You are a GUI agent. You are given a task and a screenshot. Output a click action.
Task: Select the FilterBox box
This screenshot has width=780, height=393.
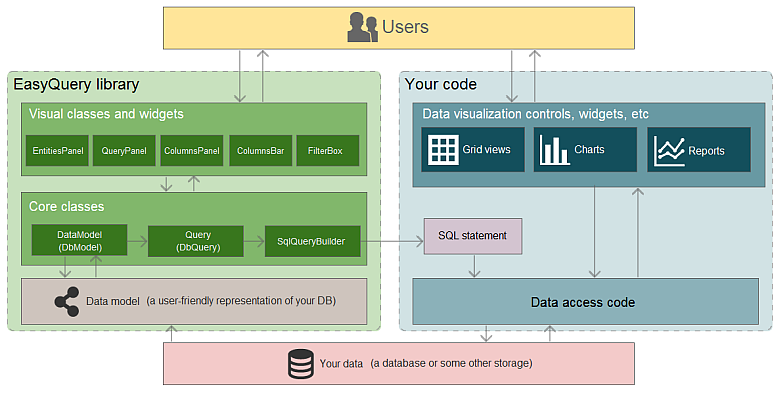(x=327, y=150)
